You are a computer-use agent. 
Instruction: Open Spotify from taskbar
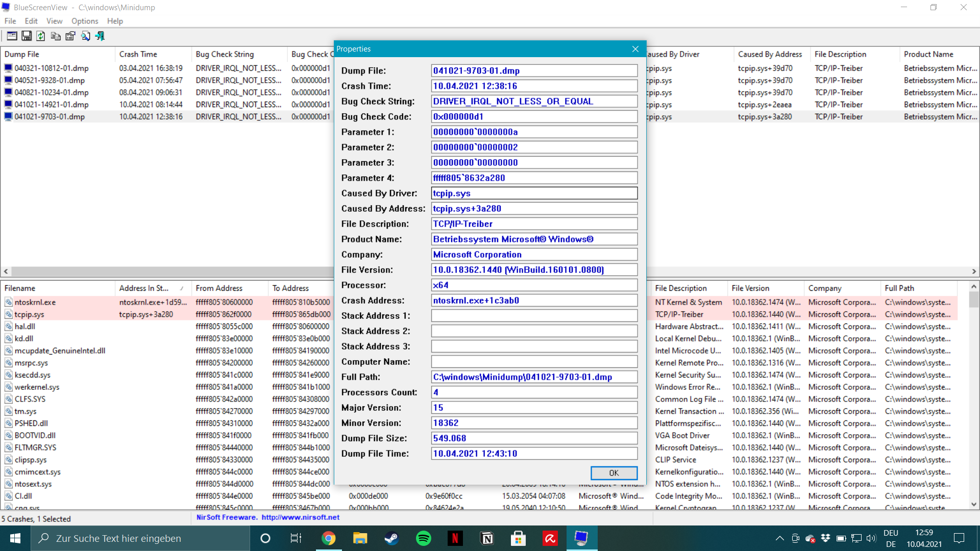pos(424,538)
